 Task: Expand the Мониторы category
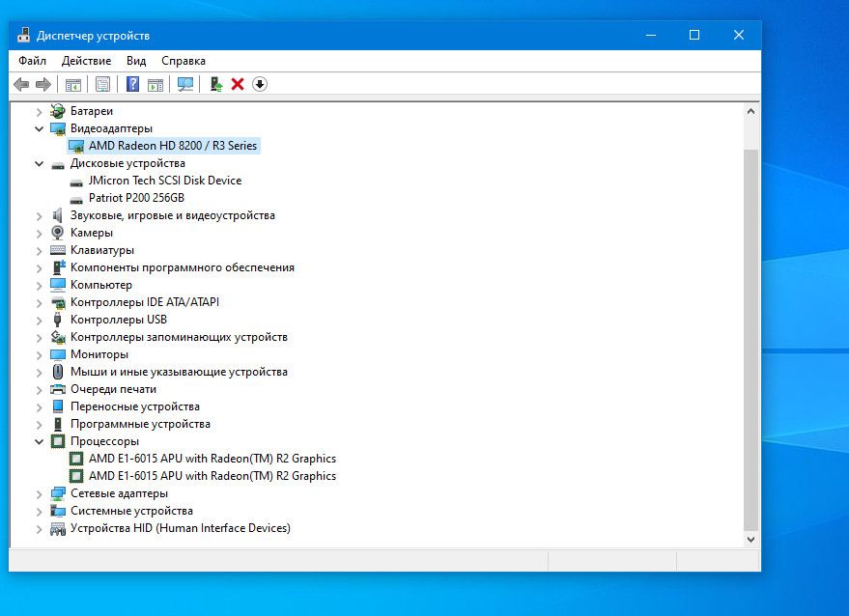click(x=39, y=355)
